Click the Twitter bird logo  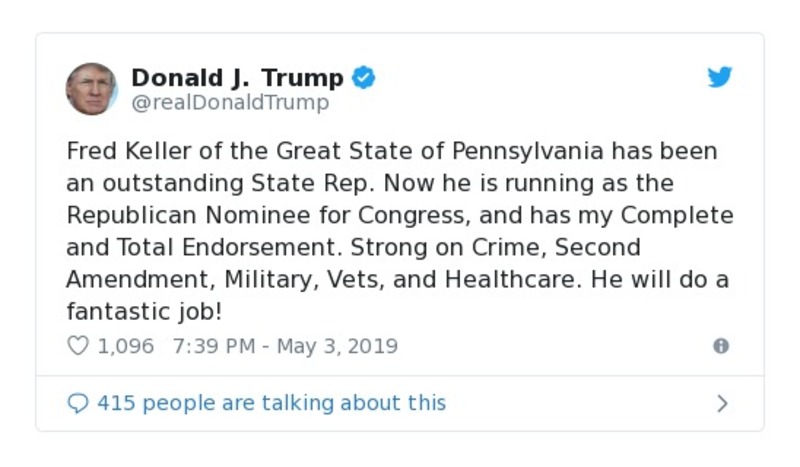720,78
